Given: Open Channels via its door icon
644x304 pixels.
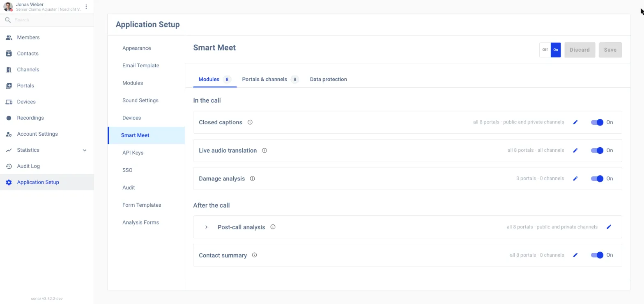Looking at the screenshot, I should 9,70.
